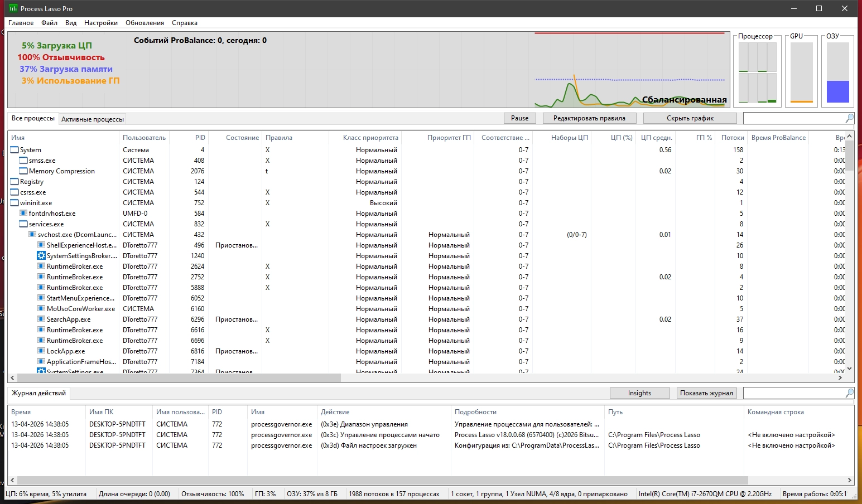
Task: Click the Pause button
Action: pyautogui.click(x=520, y=118)
